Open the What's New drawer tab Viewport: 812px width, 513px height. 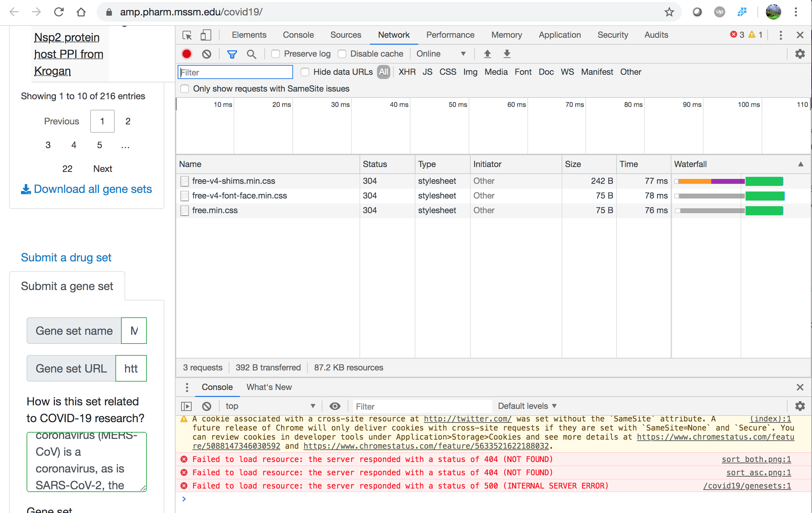coord(269,387)
